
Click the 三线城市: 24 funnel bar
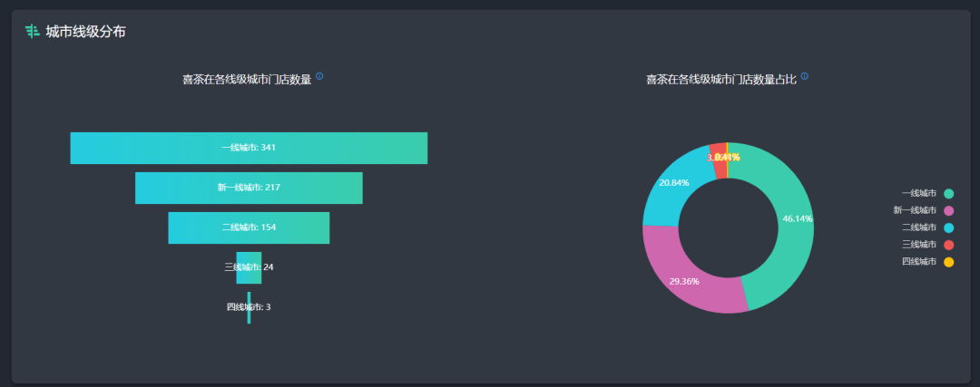pyautogui.click(x=249, y=267)
